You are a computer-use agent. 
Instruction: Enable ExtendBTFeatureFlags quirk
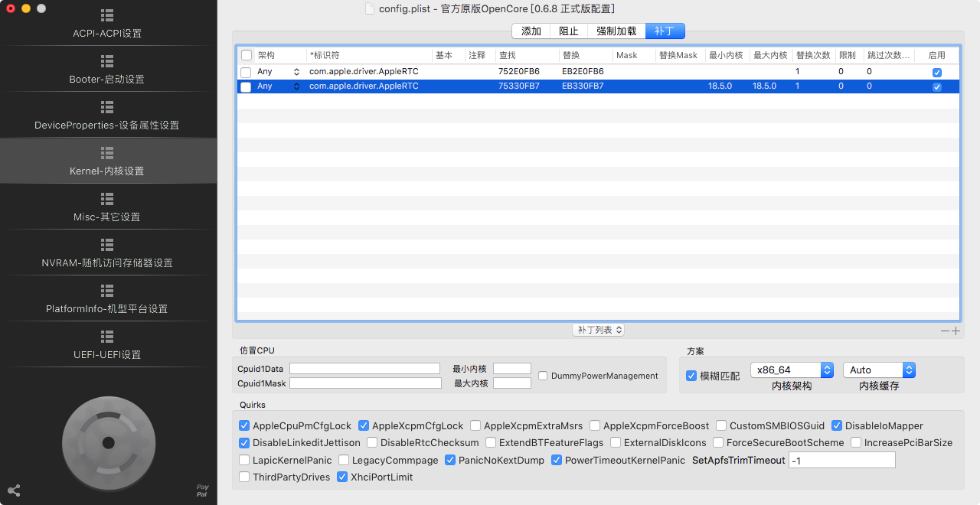point(491,442)
